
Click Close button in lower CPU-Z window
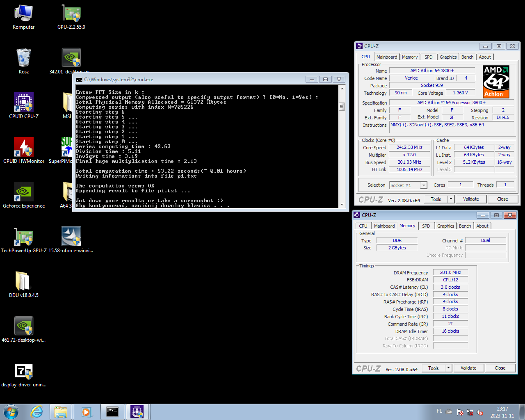[x=500, y=368]
